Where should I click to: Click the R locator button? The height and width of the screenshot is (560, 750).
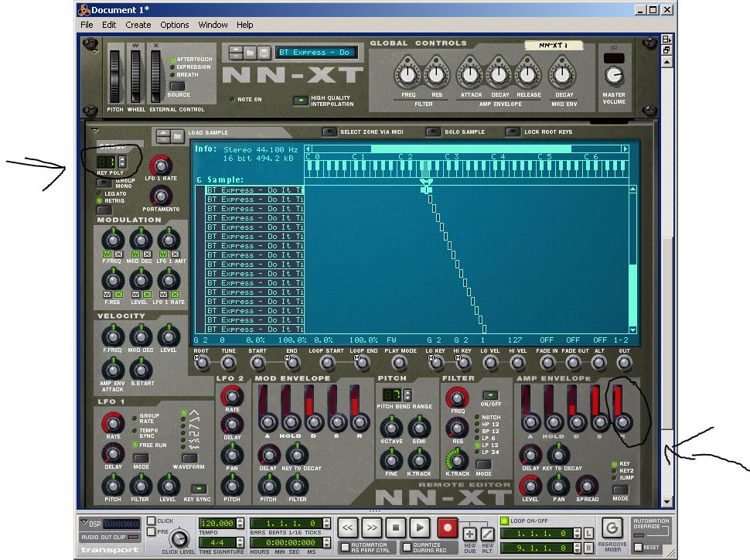tap(589, 547)
